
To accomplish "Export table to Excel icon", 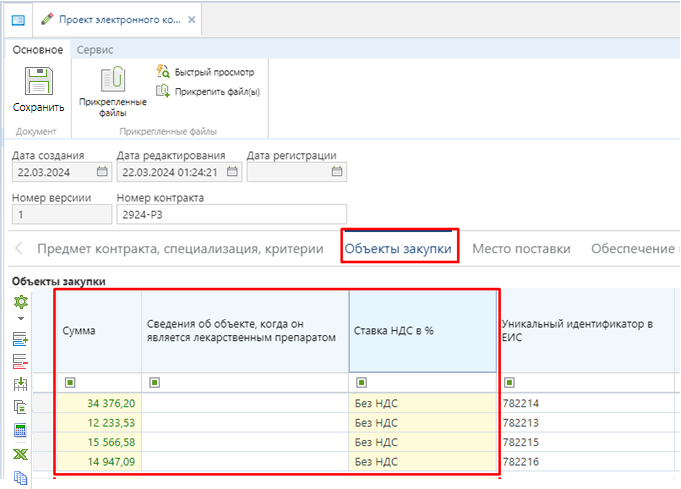I will pyautogui.click(x=20, y=454).
